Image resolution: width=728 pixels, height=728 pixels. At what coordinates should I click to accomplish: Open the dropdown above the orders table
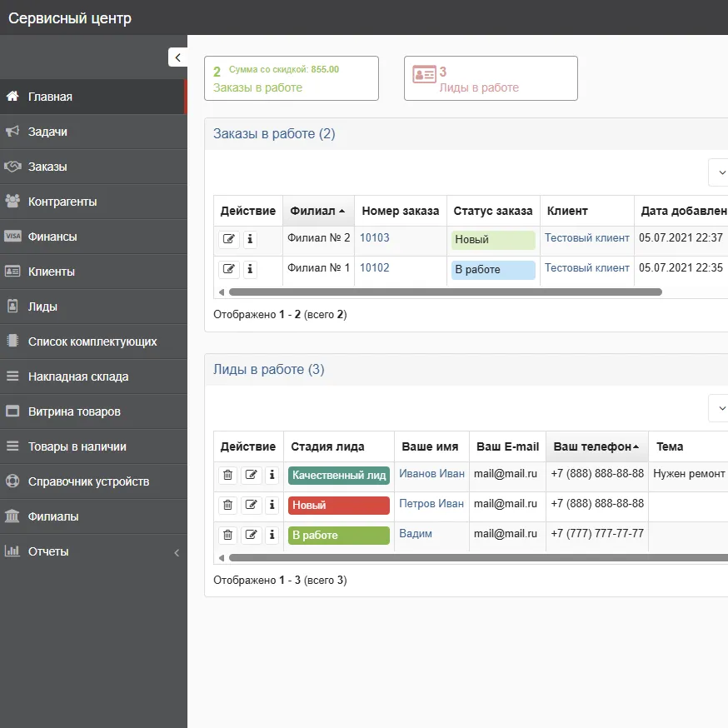[719, 172]
